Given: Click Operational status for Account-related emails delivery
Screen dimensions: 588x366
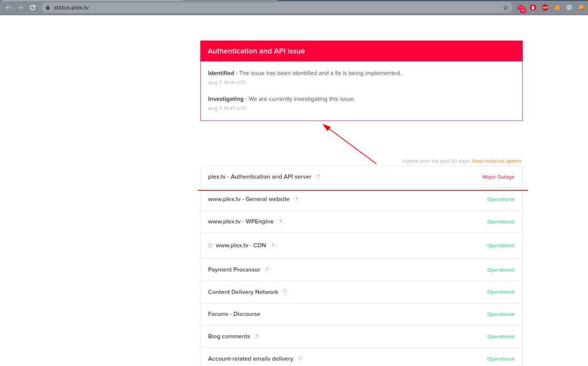Looking at the screenshot, I should (x=501, y=359).
